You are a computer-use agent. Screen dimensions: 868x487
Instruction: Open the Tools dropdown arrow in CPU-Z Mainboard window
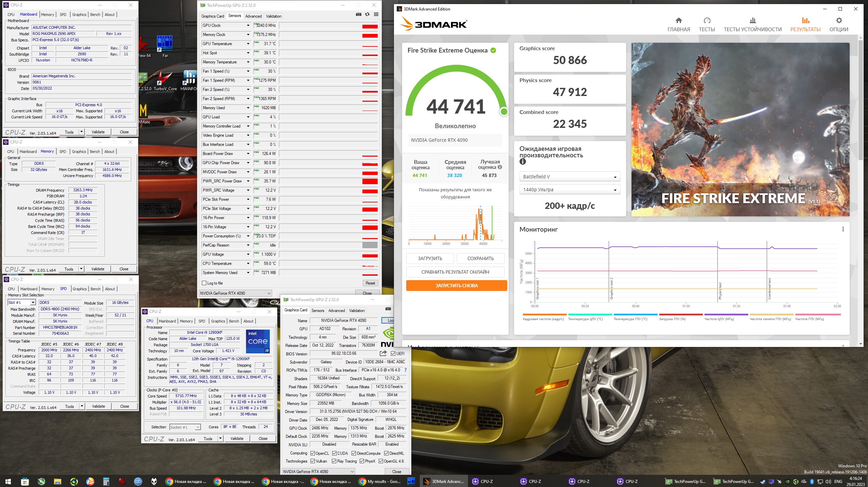81,132
